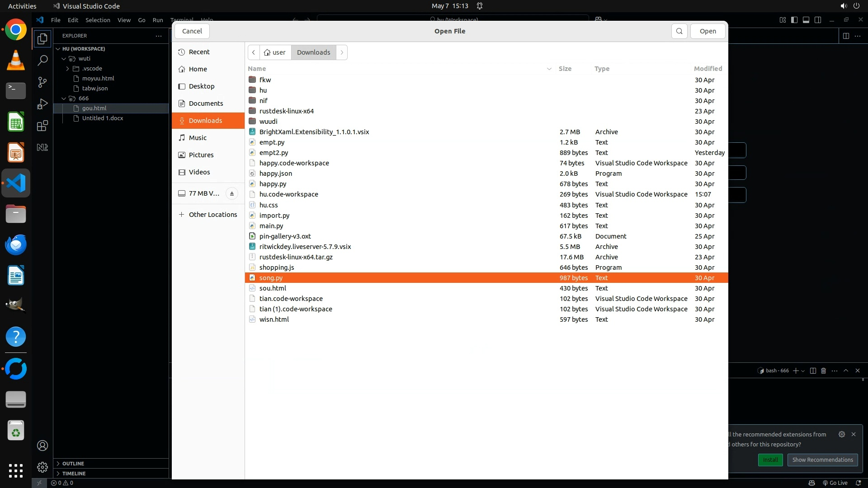The image size is (868, 488).
Task: Select Documents in the dialog sidebar
Action: (206, 103)
